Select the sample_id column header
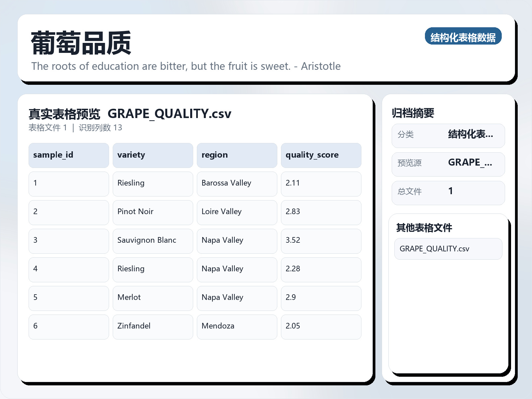This screenshot has width=532, height=399. point(68,155)
